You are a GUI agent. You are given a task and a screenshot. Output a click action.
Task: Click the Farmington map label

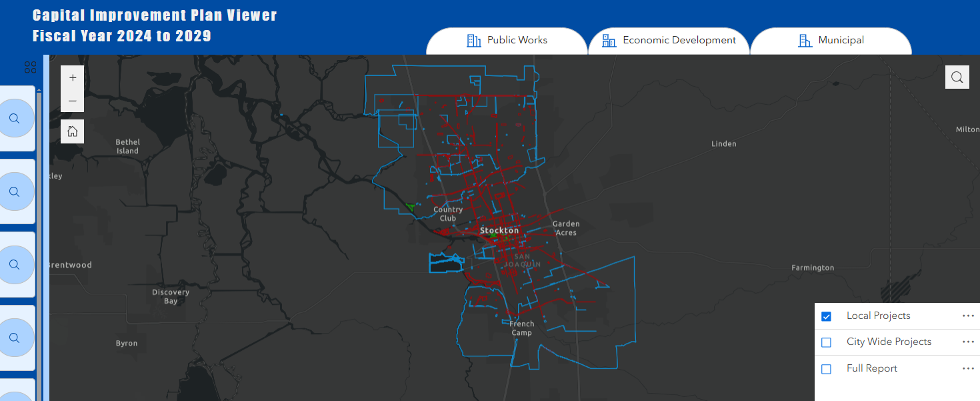(813, 268)
